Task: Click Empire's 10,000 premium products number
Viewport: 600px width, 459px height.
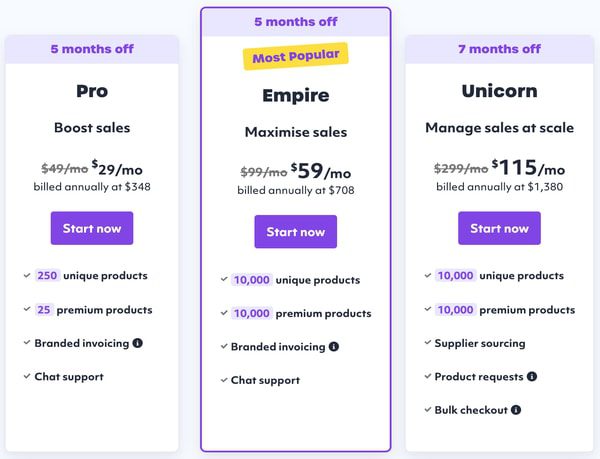Action: pos(252,313)
